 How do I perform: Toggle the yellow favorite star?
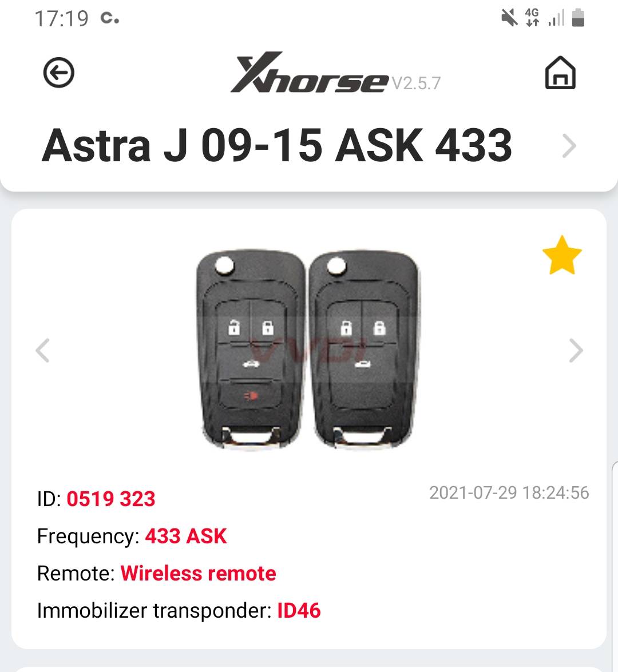coord(562,256)
